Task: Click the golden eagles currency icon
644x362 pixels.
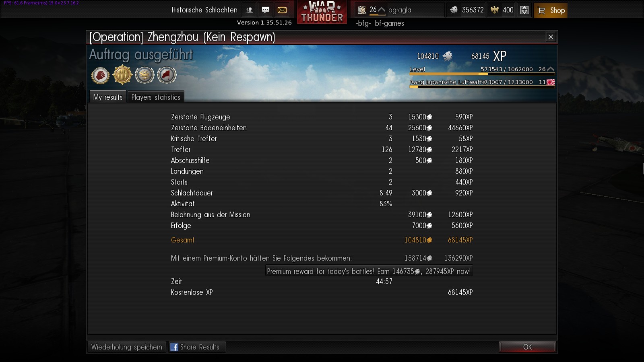Action: (x=495, y=10)
